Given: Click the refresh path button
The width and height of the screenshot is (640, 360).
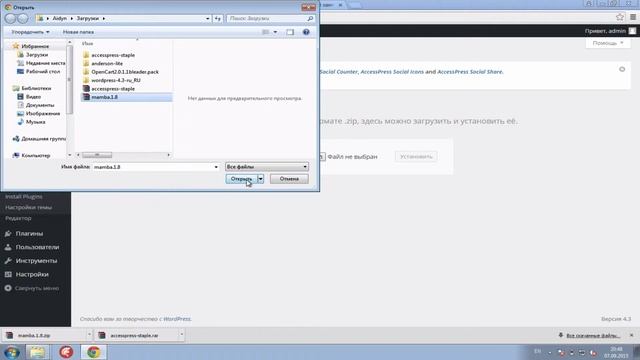Looking at the screenshot, I should click(218, 18).
